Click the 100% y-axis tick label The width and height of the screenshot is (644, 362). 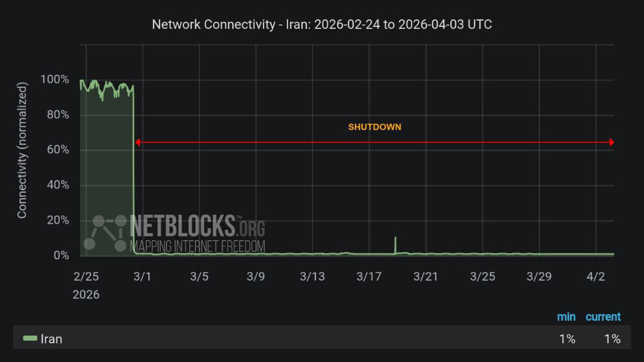coord(55,79)
